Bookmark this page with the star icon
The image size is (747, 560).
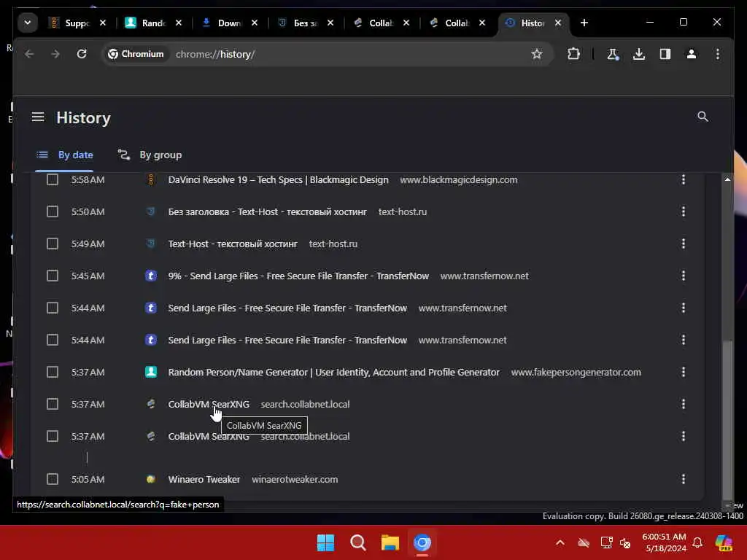coord(537,54)
